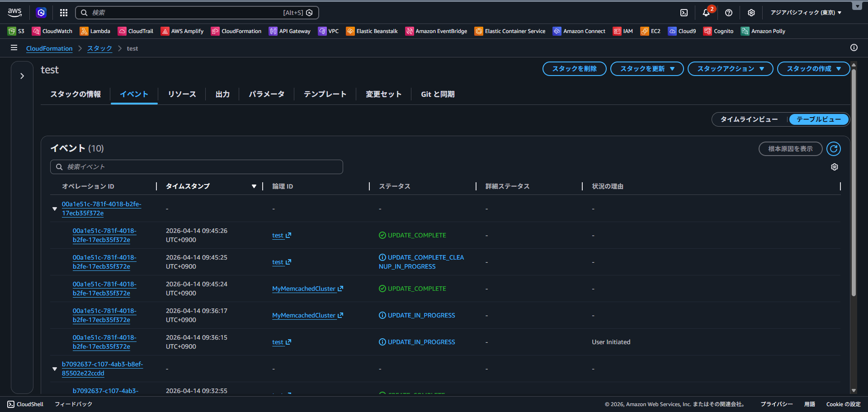Select テーブルビュー toggle
This screenshot has height=412, width=868.
[x=819, y=119]
